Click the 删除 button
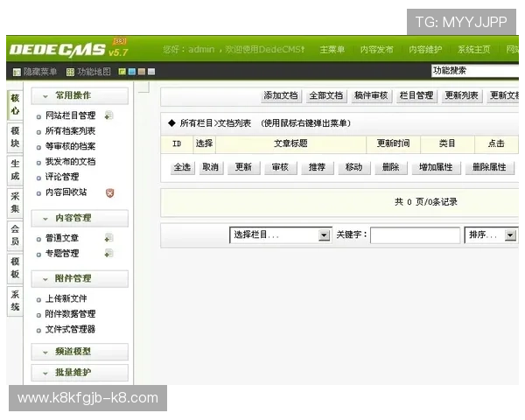This screenshot has width=525, height=420. 391,167
